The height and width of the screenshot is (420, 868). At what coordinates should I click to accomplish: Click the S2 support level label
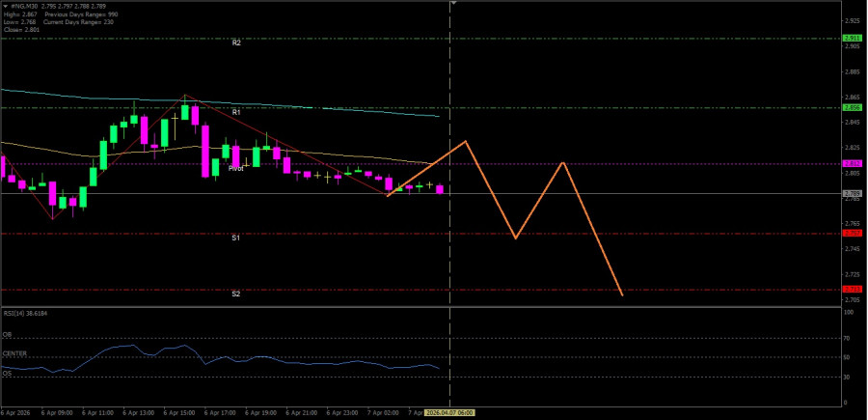pyautogui.click(x=236, y=294)
